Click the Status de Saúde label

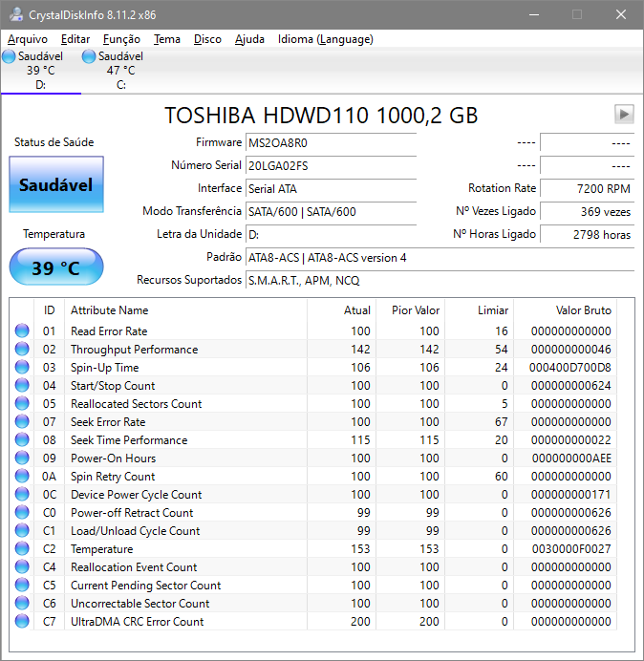(54, 142)
